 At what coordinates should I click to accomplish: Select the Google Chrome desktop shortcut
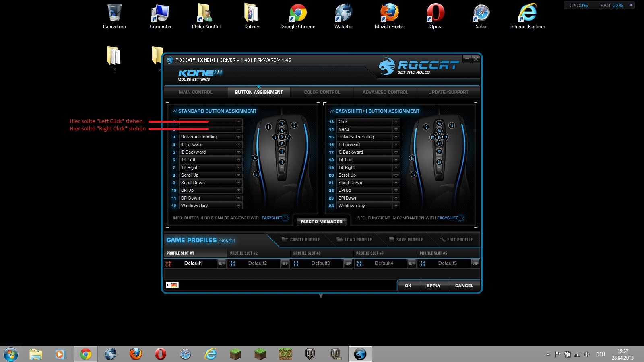298,16
